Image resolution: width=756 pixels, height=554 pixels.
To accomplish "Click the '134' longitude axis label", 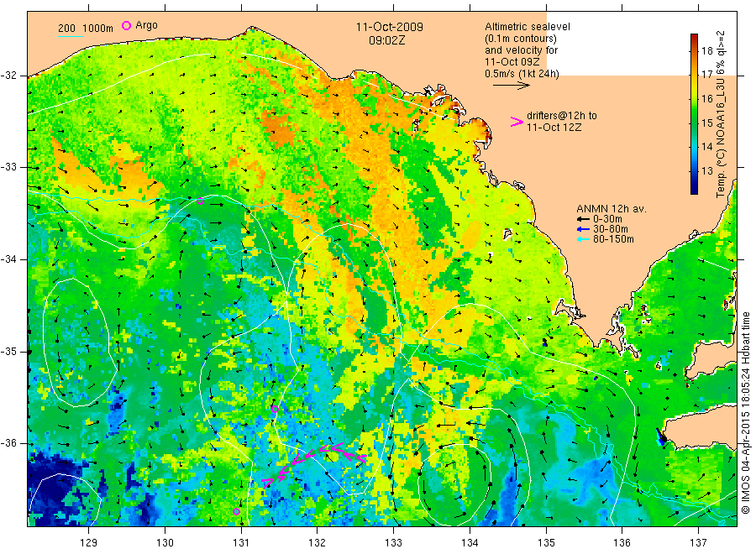I will click(x=470, y=543).
